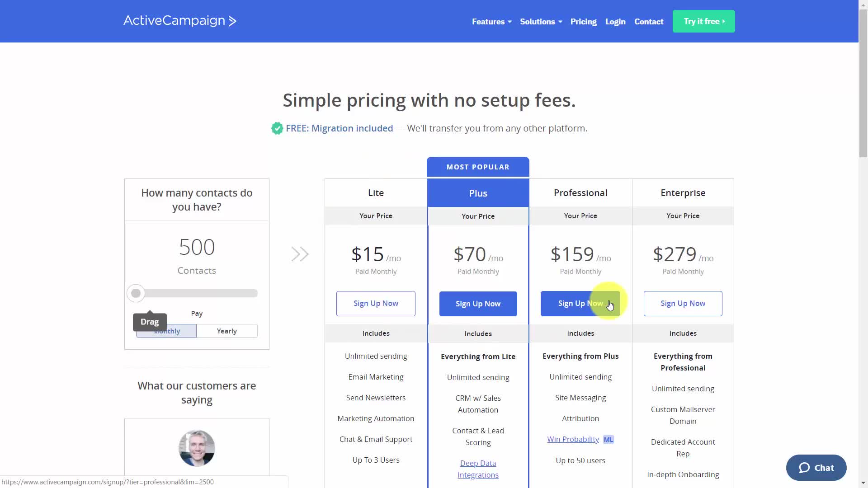Open the Pricing nav item
Viewport: 868px width, 488px height.
[x=583, y=21]
